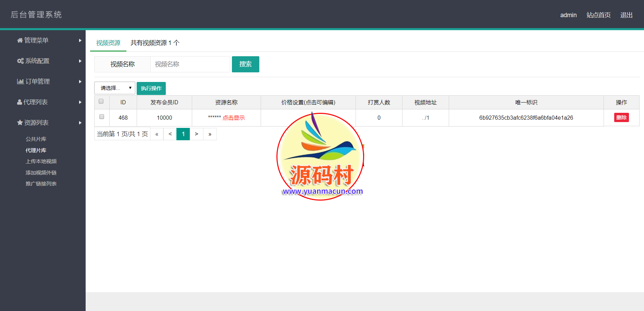Toggle the select-all checkbox in table header
Image resolution: width=644 pixels, height=311 pixels.
(101, 101)
